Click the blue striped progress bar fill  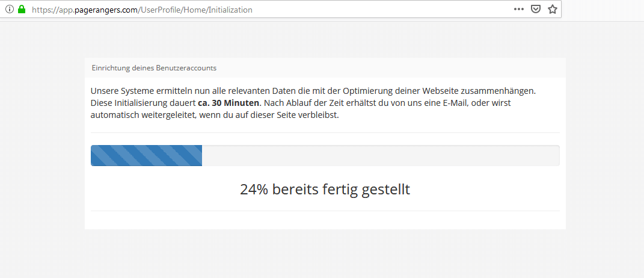(146, 155)
